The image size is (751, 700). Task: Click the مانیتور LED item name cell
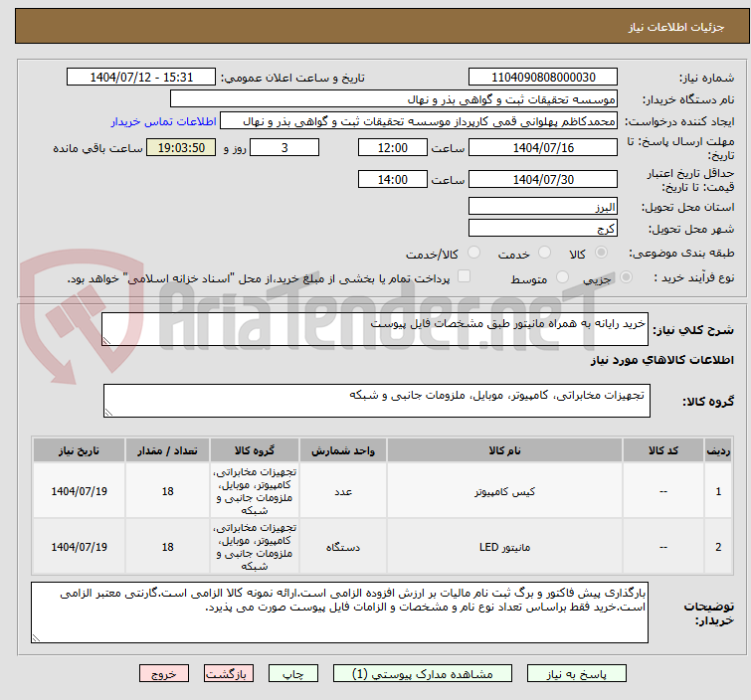click(x=504, y=547)
